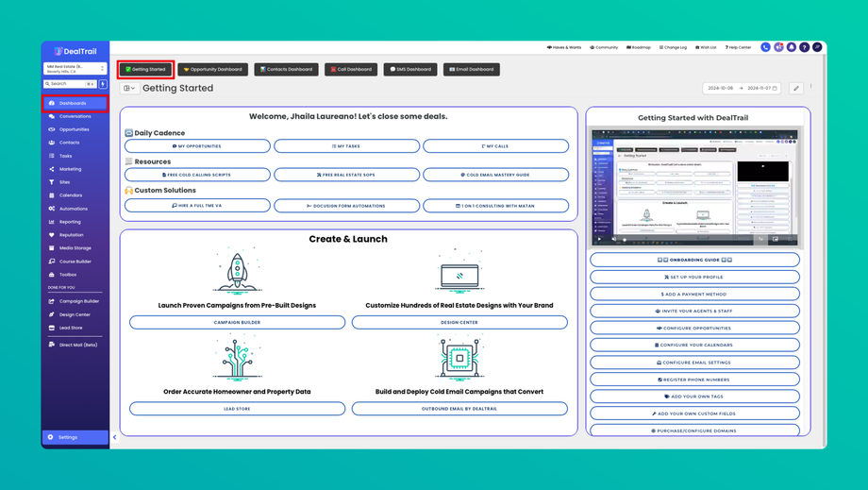Click the pencil edit dashboard icon
This screenshot has width=868, height=490.
click(x=796, y=88)
